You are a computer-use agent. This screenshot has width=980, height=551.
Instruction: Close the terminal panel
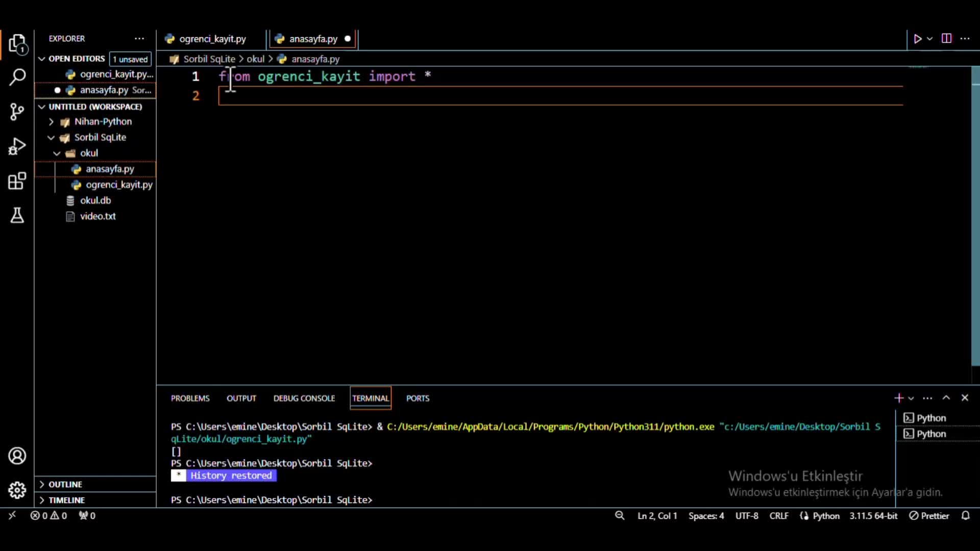965,398
